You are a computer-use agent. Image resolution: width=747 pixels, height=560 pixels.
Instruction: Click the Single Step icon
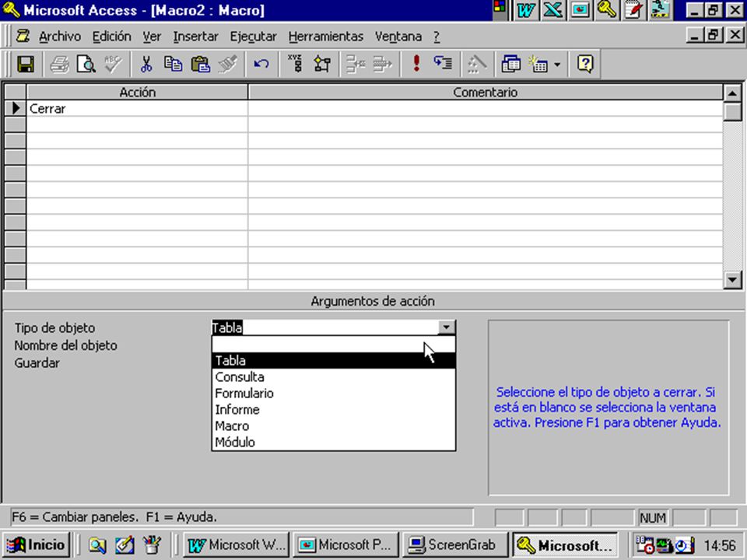[x=443, y=64]
